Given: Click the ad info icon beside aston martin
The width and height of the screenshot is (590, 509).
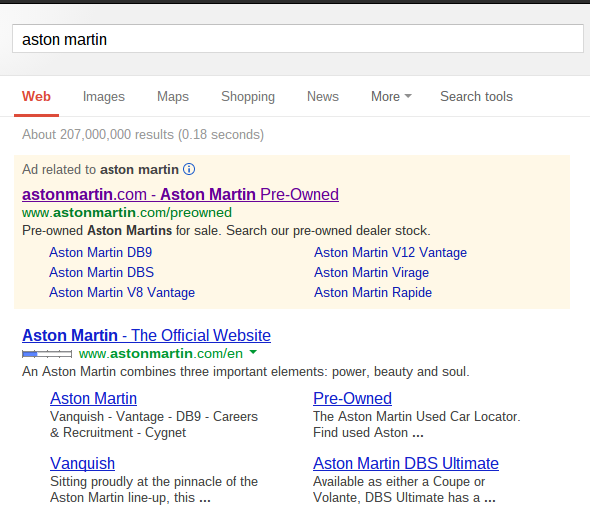Looking at the screenshot, I should [189, 169].
